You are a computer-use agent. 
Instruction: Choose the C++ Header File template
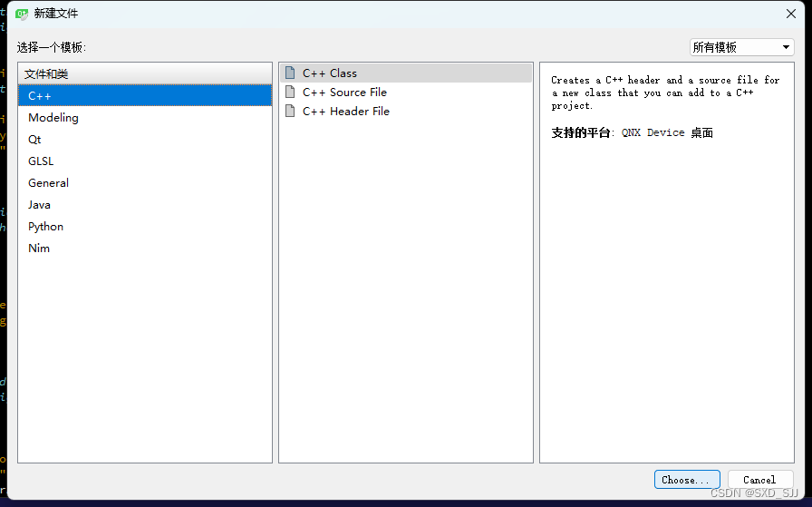(406, 112)
